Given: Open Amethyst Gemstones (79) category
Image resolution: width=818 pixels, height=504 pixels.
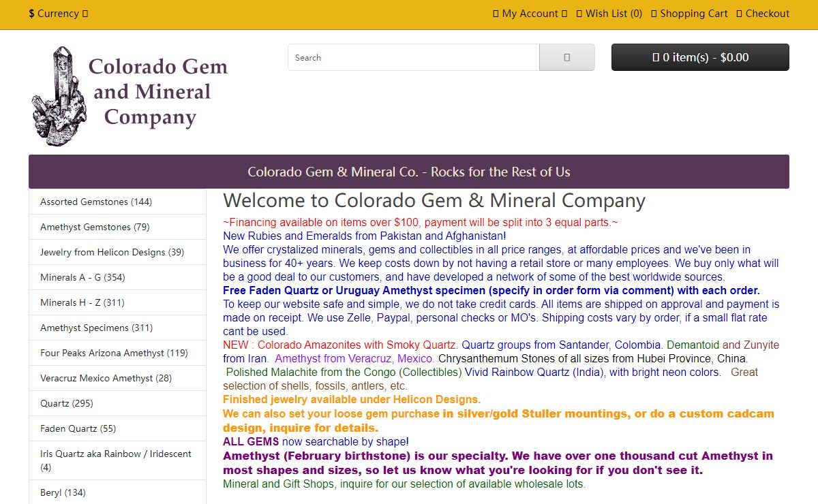Looking at the screenshot, I should click(x=95, y=227).
